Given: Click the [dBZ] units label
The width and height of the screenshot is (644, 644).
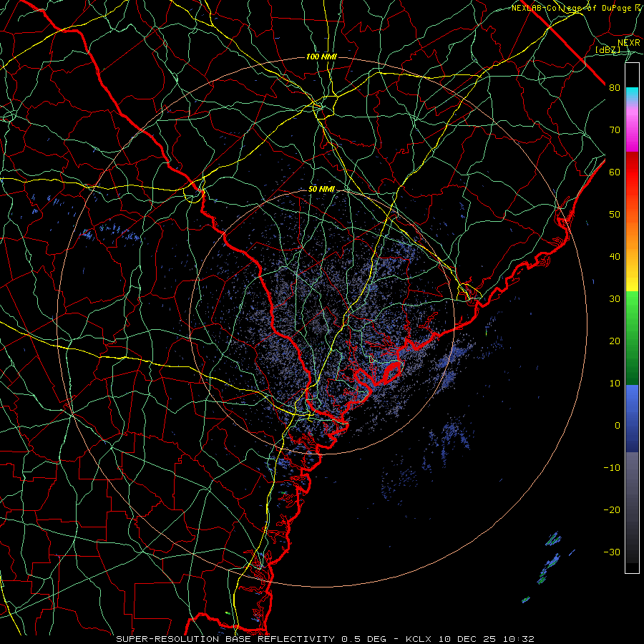Looking at the screenshot, I should [x=608, y=50].
